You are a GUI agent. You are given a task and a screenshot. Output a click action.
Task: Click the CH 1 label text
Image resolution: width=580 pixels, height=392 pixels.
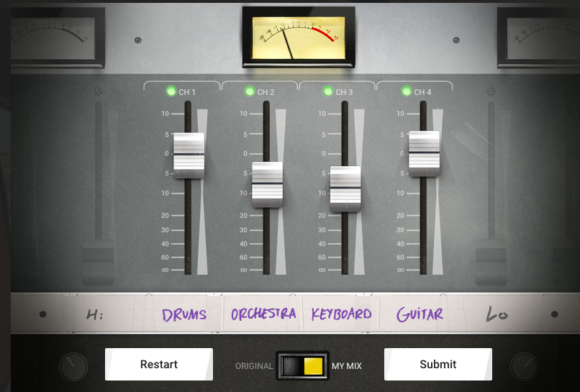[x=187, y=92]
